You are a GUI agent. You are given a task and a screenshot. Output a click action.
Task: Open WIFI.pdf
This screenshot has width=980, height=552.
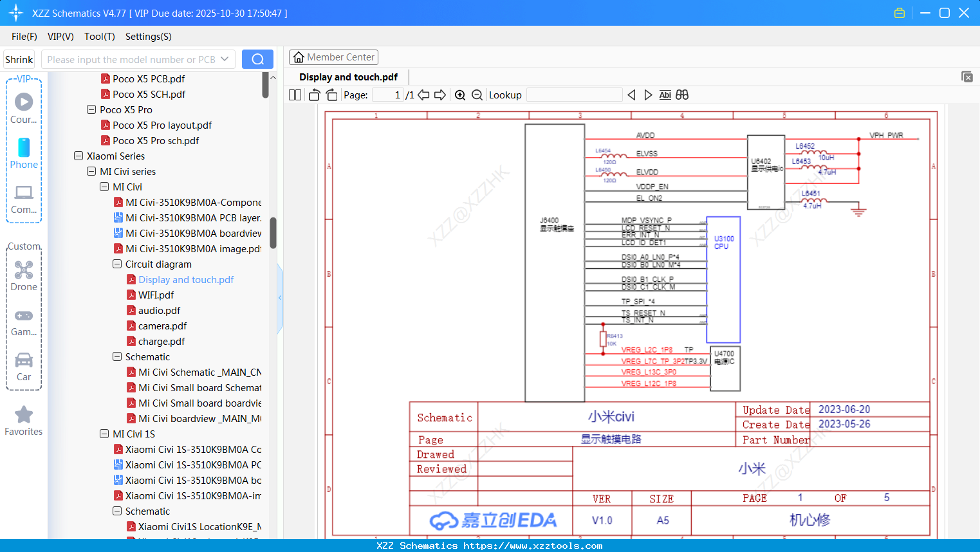point(151,295)
